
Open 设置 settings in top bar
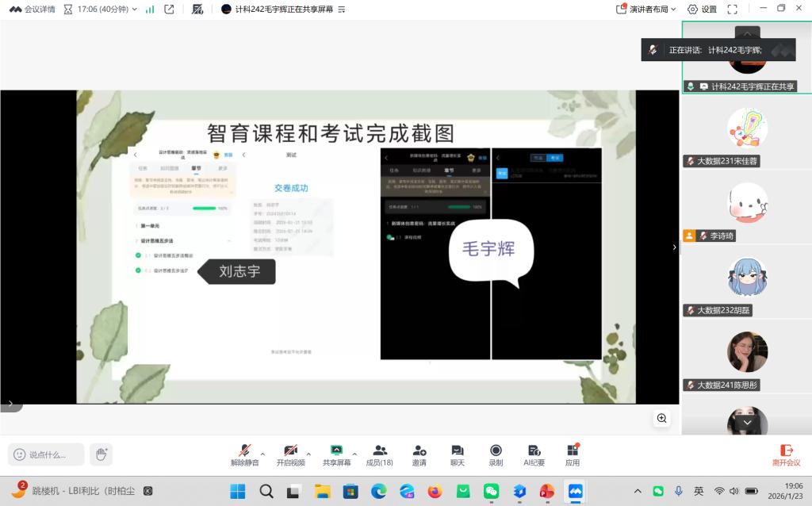click(702, 10)
